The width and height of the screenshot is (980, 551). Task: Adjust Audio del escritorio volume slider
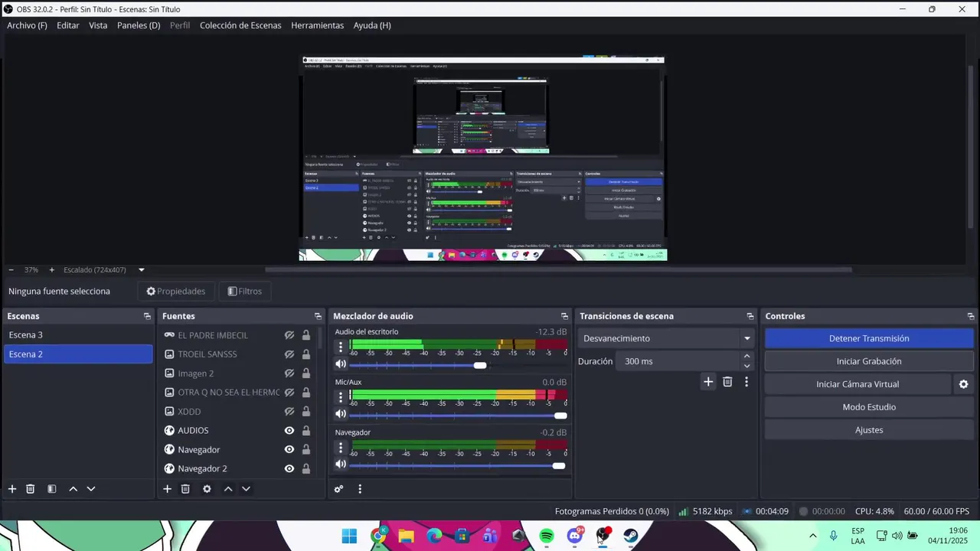coord(480,365)
